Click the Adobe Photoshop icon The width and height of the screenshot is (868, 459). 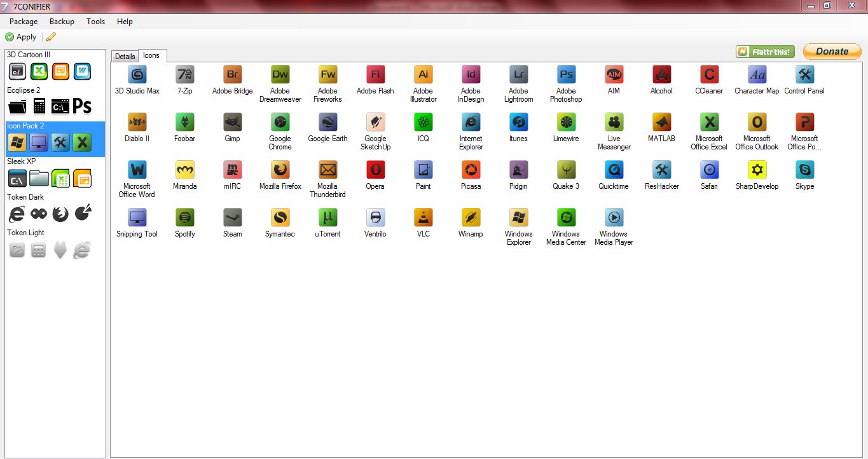click(566, 75)
